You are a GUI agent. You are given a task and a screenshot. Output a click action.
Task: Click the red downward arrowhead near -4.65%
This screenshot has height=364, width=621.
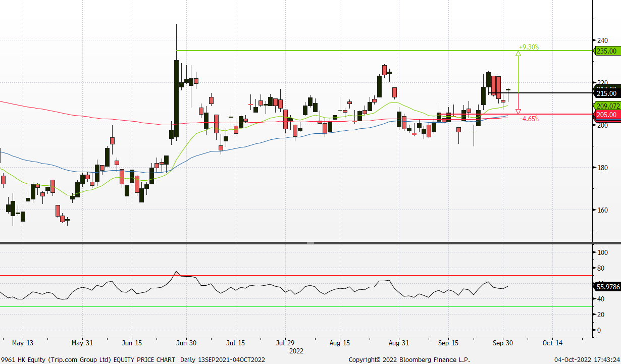point(518,111)
